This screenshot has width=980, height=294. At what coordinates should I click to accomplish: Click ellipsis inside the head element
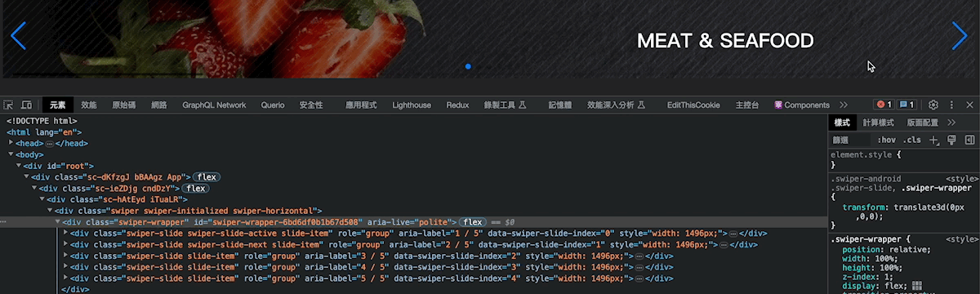[x=49, y=143]
